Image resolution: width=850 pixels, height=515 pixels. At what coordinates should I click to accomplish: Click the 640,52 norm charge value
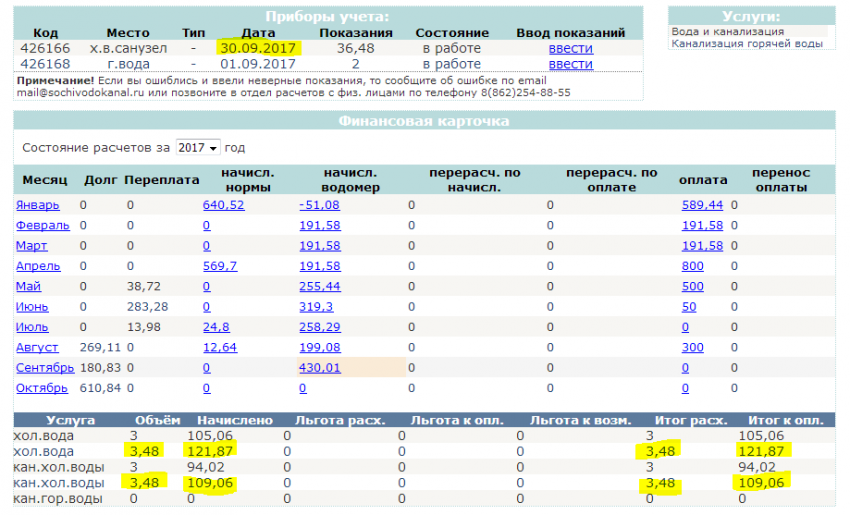(x=223, y=205)
